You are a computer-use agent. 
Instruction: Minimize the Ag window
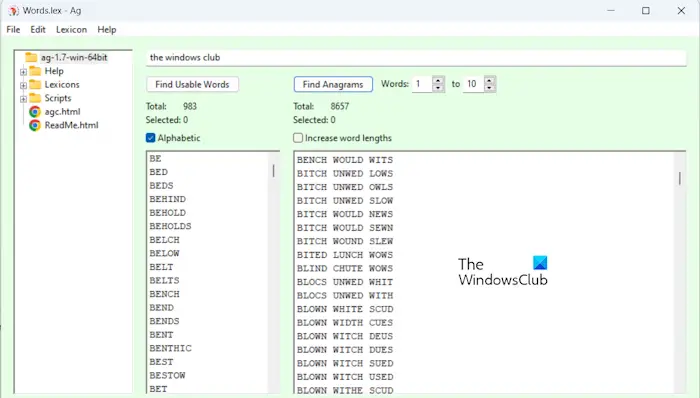[x=611, y=11]
